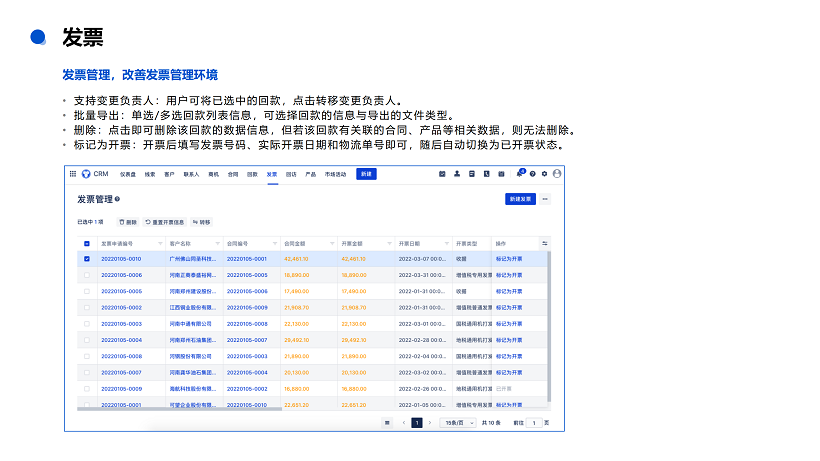Click the blue 新建发票 button
Viewport: 820px width, 461px height.
click(x=520, y=199)
